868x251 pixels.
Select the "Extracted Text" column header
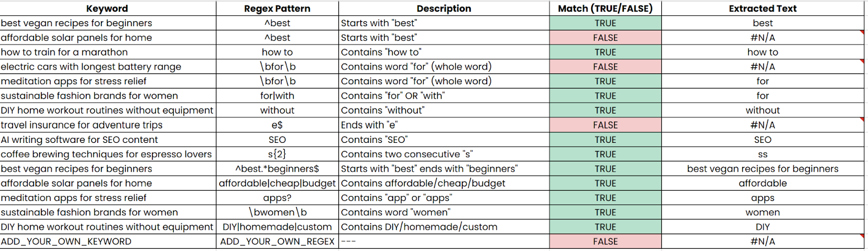coord(762,8)
